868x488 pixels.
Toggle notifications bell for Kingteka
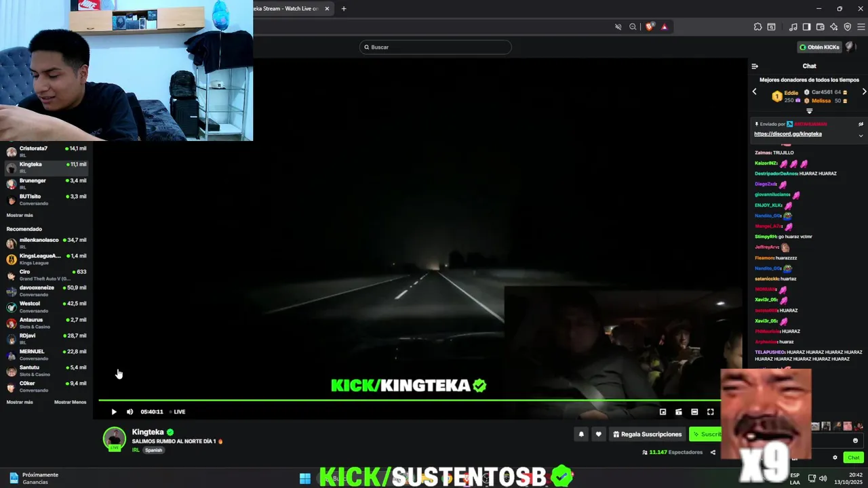tap(581, 434)
